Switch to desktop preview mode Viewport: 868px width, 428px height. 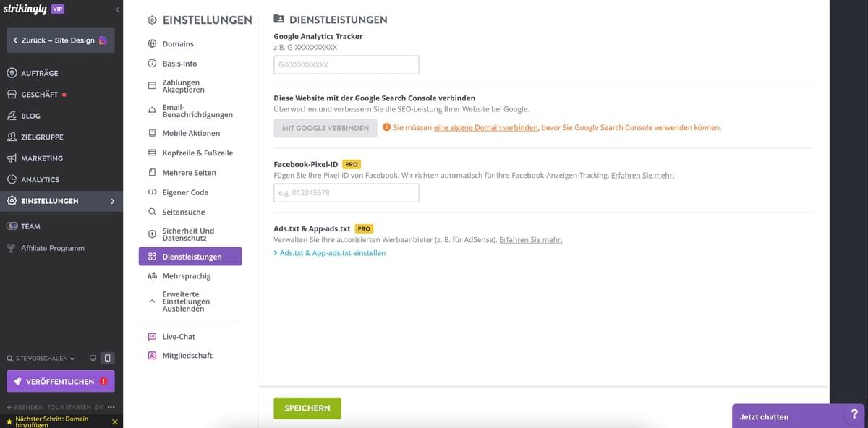click(93, 358)
